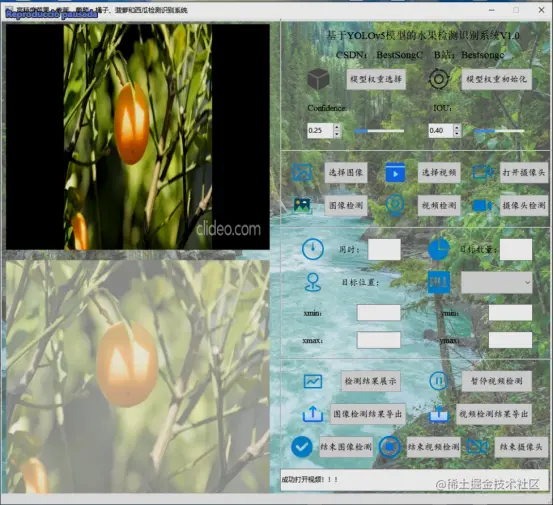Increase IOU value with up arrow

[x=457, y=127]
